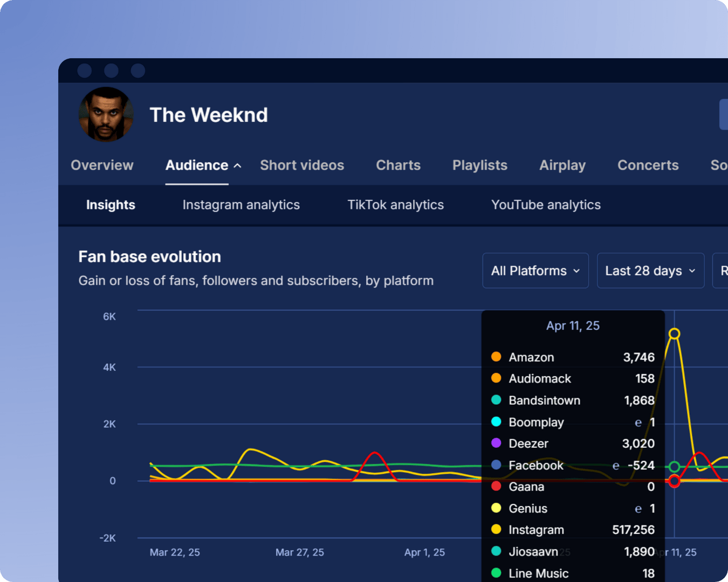Open Instagram analytics sub-tab

[241, 205]
